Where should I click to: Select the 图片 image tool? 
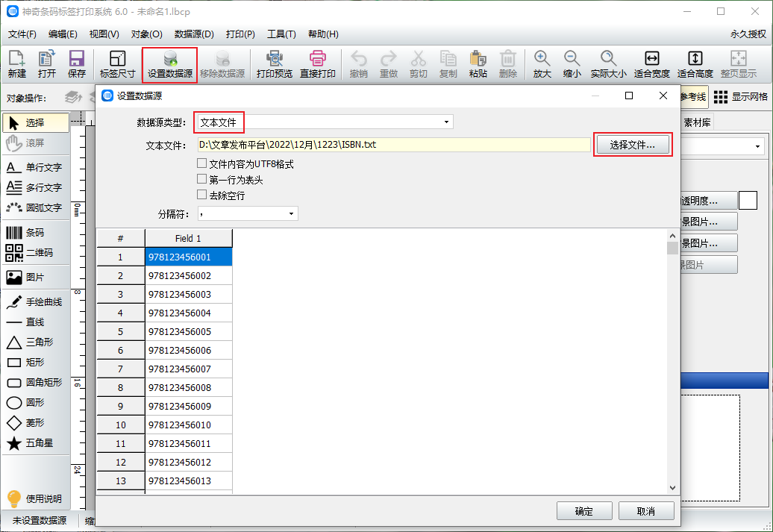tap(36, 277)
